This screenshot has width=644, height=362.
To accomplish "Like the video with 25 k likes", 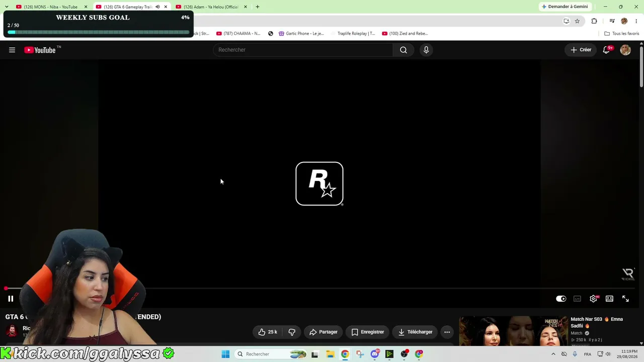I will click(268, 332).
